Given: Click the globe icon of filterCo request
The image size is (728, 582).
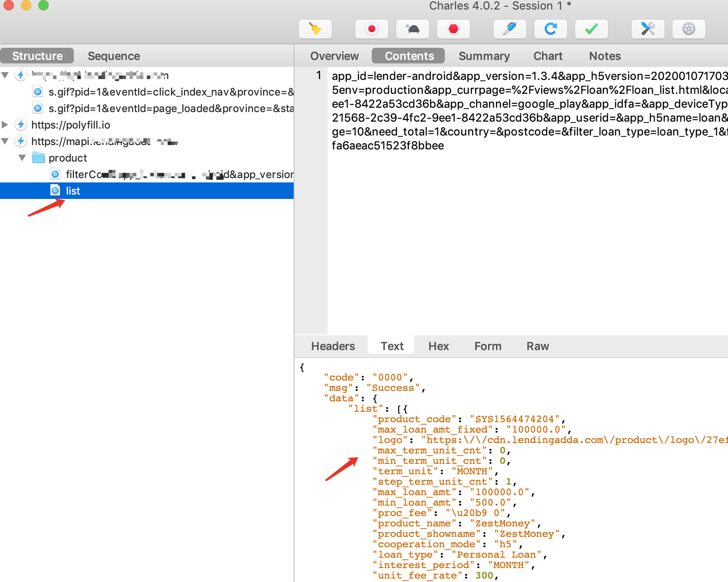Looking at the screenshot, I should [55, 174].
